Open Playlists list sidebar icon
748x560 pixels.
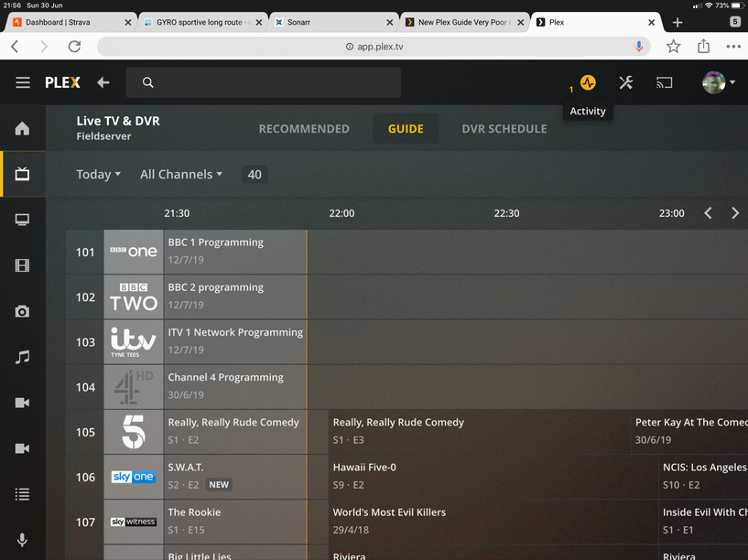click(22, 494)
